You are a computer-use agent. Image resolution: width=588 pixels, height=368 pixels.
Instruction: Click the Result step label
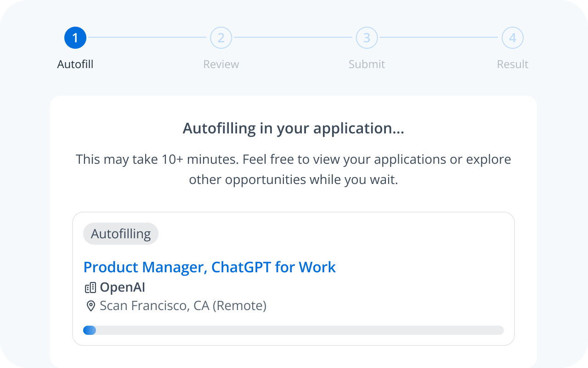click(x=513, y=64)
